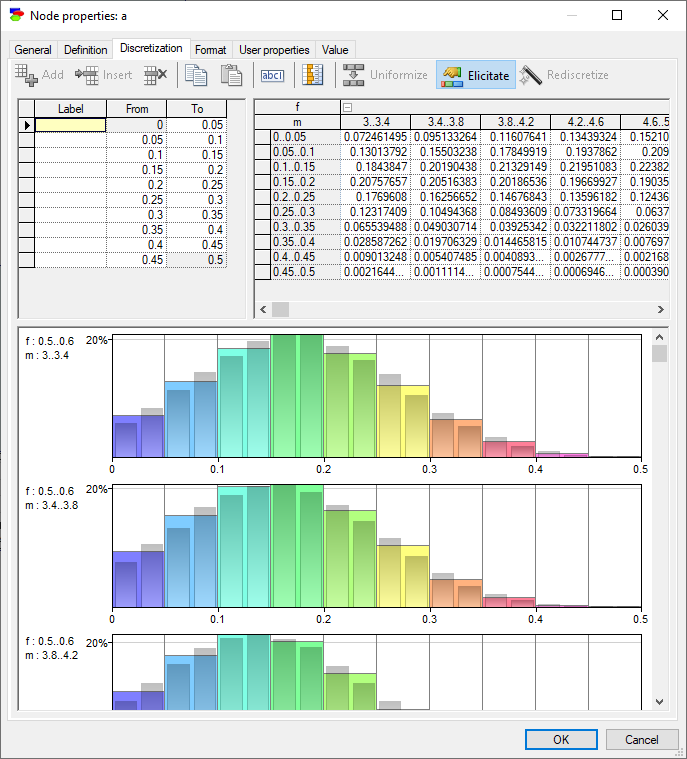
Task: Click the Paste toolbar icon
Action: (x=231, y=75)
